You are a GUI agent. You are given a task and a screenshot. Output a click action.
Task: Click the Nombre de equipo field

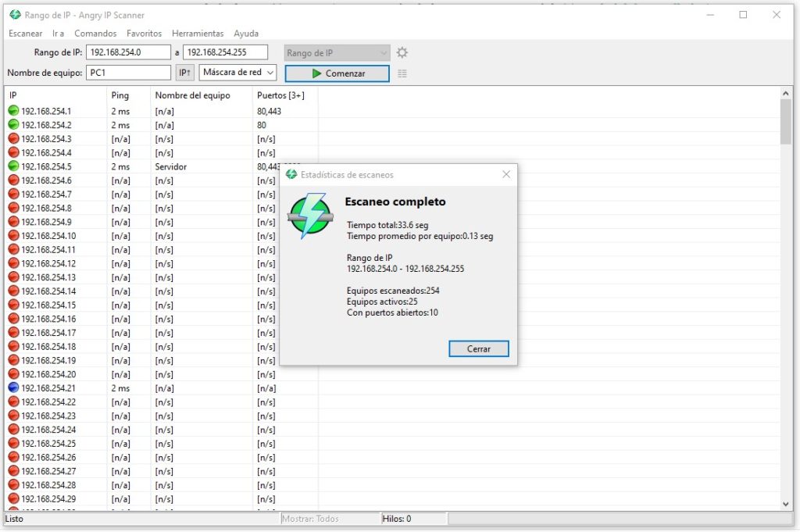(128, 73)
